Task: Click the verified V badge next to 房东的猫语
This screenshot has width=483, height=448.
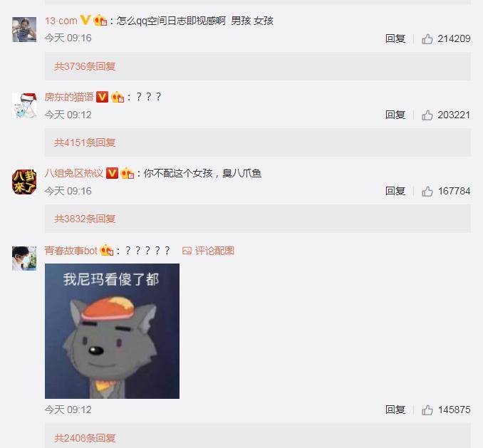Action: pos(102,97)
